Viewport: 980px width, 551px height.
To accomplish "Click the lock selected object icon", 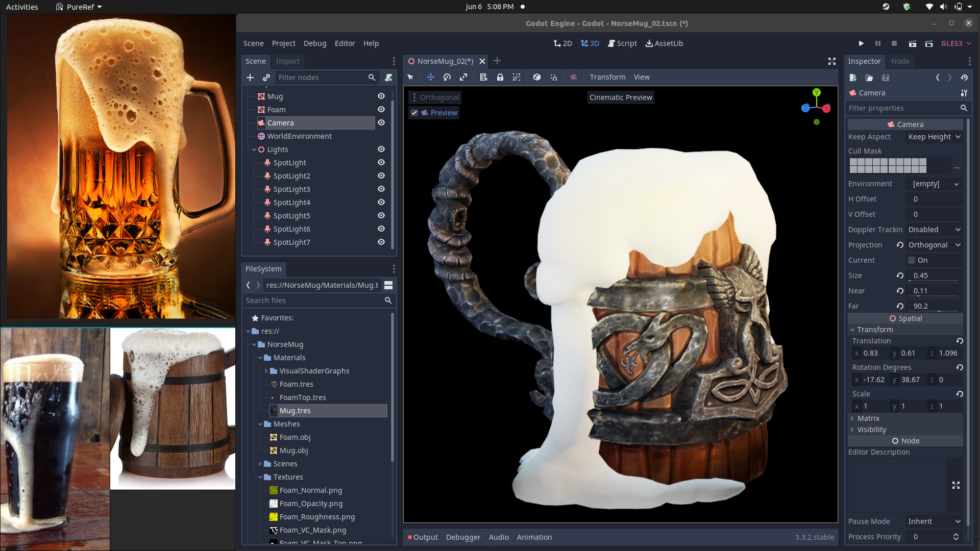I will pyautogui.click(x=500, y=77).
